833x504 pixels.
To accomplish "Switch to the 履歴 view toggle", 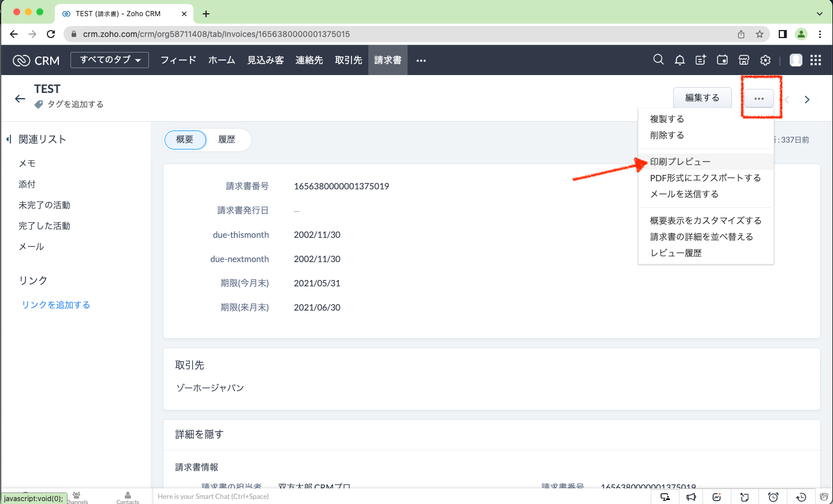I will coord(227,140).
